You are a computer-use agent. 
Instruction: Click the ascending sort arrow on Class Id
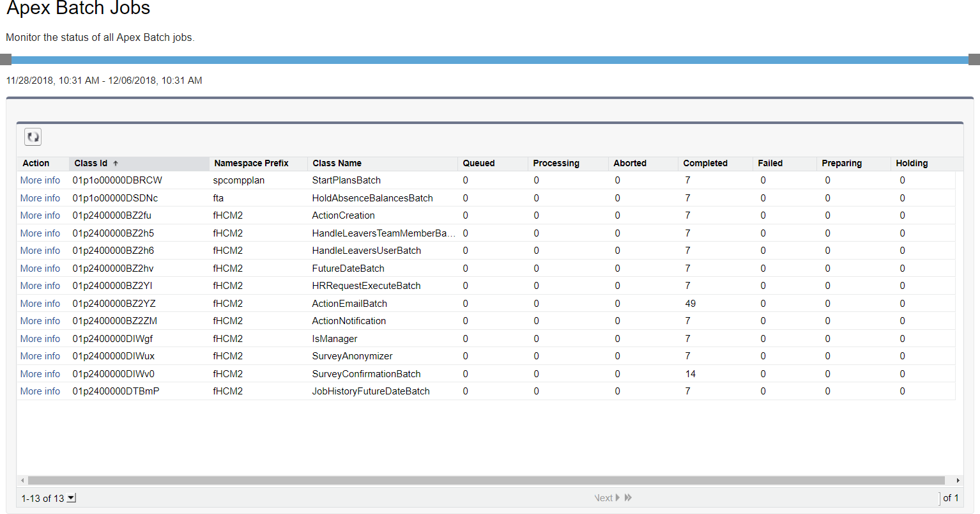pos(116,164)
